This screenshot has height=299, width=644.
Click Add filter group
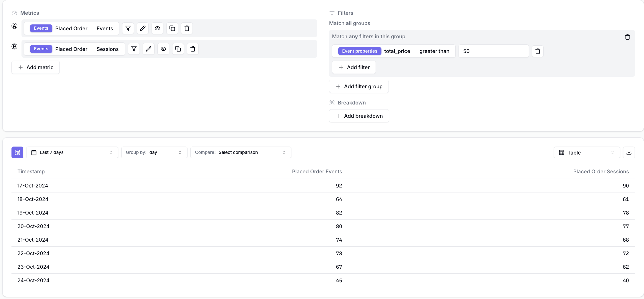point(358,86)
